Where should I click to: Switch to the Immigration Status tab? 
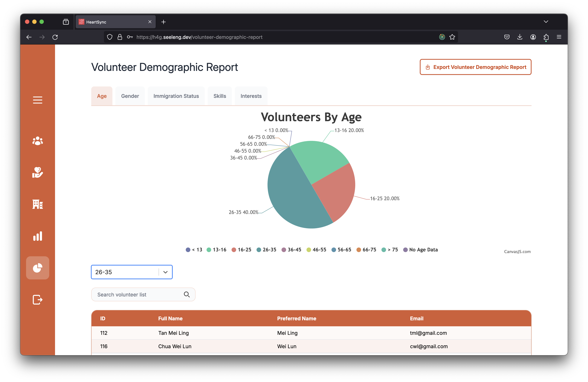click(176, 96)
